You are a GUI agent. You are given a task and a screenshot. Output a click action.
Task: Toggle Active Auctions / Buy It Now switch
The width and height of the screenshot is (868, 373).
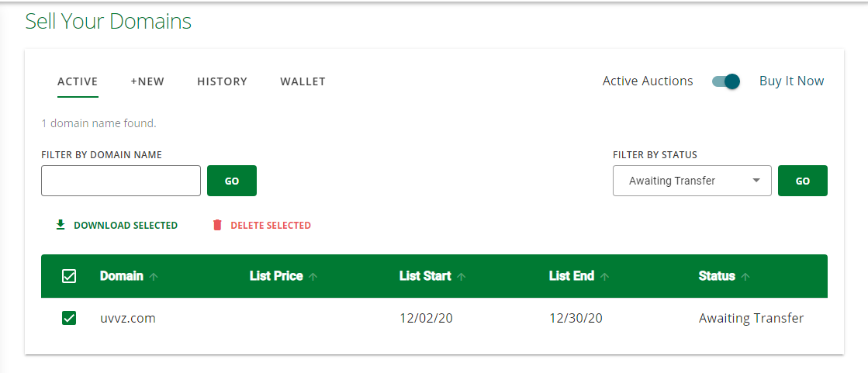coord(726,81)
